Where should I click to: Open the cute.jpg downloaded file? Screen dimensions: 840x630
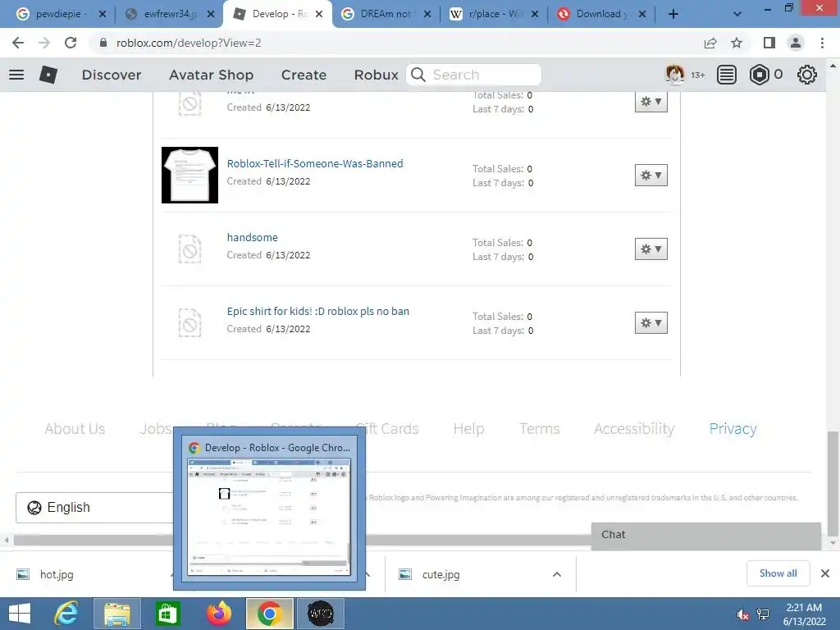click(441, 574)
